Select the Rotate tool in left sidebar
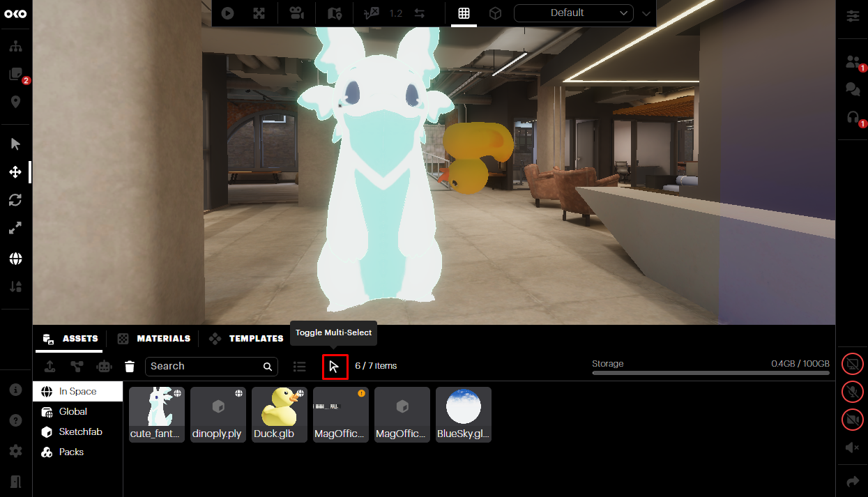The image size is (868, 497). pos(15,200)
